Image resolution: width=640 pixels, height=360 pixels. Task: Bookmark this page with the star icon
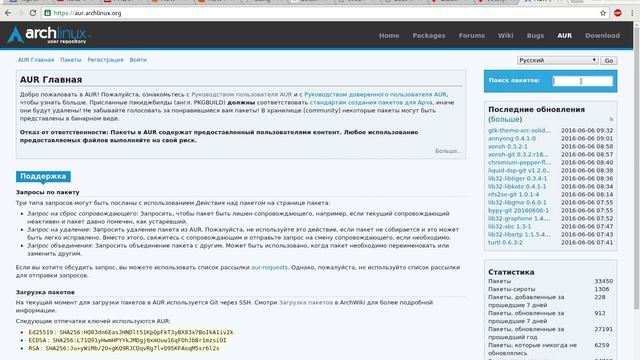pos(603,13)
